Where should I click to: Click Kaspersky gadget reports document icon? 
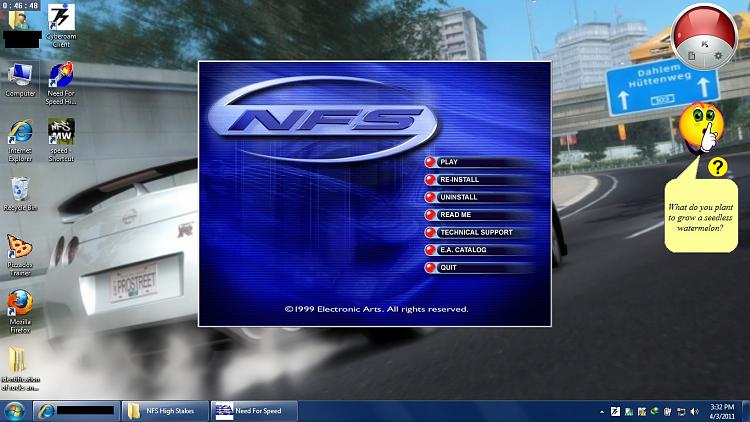point(692,56)
